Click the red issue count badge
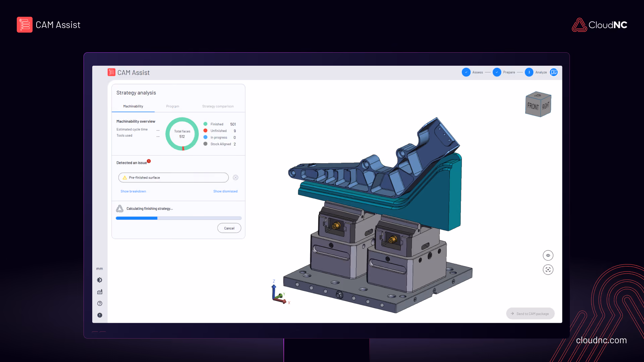 tap(149, 161)
